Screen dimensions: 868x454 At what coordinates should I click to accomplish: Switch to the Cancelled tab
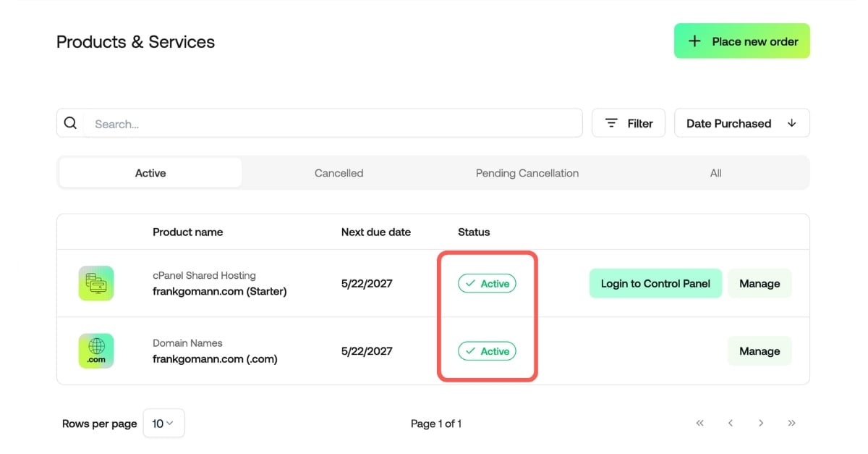[x=339, y=173]
